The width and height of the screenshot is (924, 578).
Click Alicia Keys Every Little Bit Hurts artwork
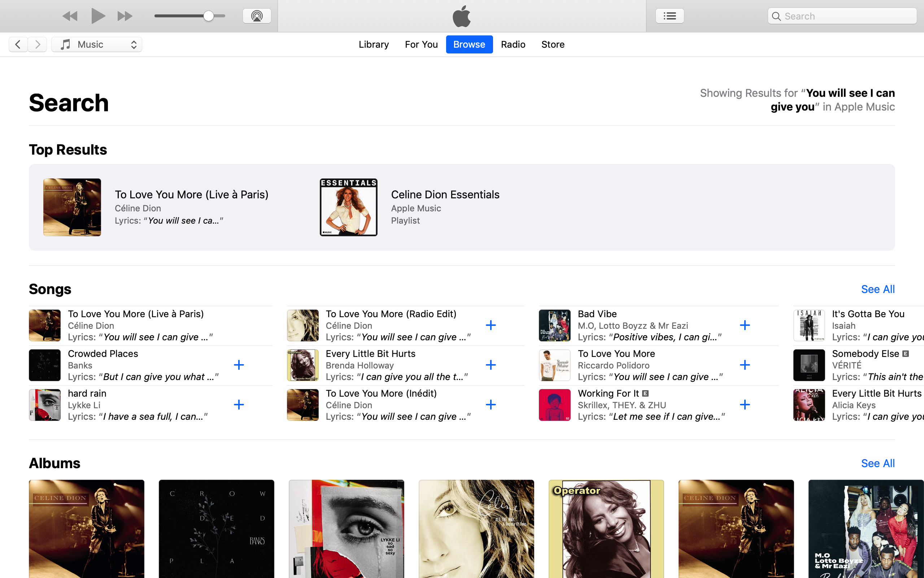[809, 405]
